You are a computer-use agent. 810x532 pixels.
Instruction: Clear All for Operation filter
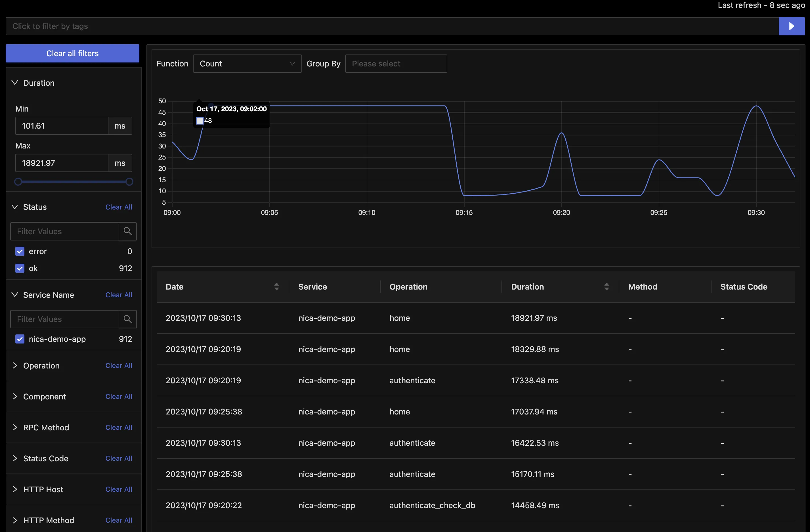(x=118, y=366)
